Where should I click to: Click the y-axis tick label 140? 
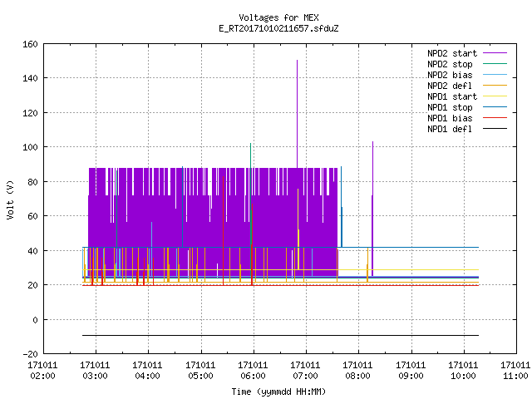[x=30, y=78]
